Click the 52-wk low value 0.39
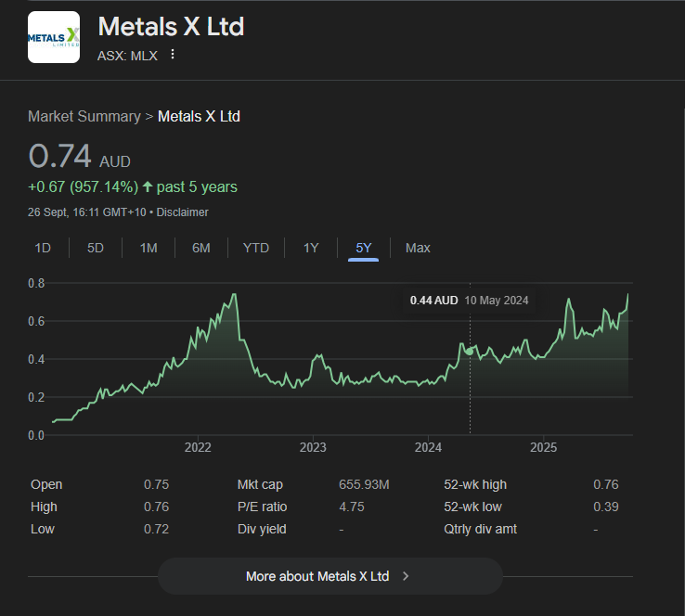685x616 pixels. pos(606,507)
